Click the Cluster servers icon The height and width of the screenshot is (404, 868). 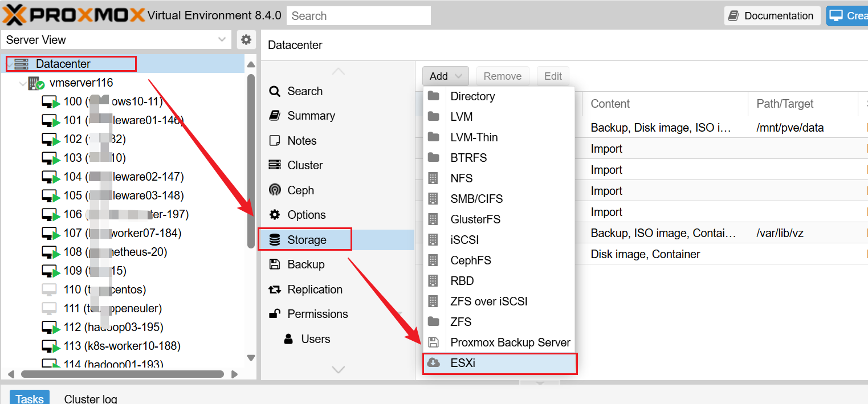(275, 165)
